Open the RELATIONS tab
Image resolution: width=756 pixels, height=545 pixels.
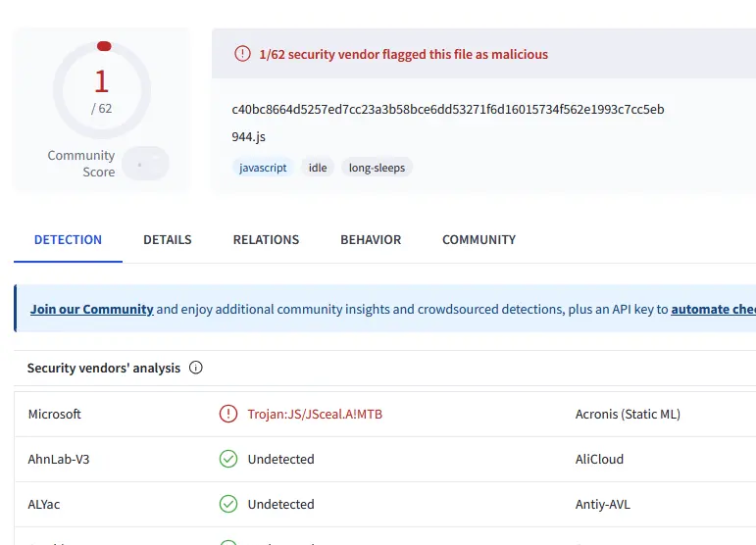point(266,239)
